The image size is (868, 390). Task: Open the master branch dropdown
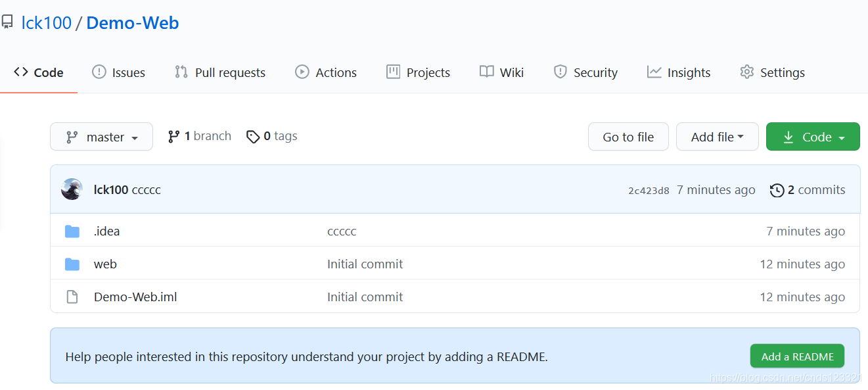point(101,137)
